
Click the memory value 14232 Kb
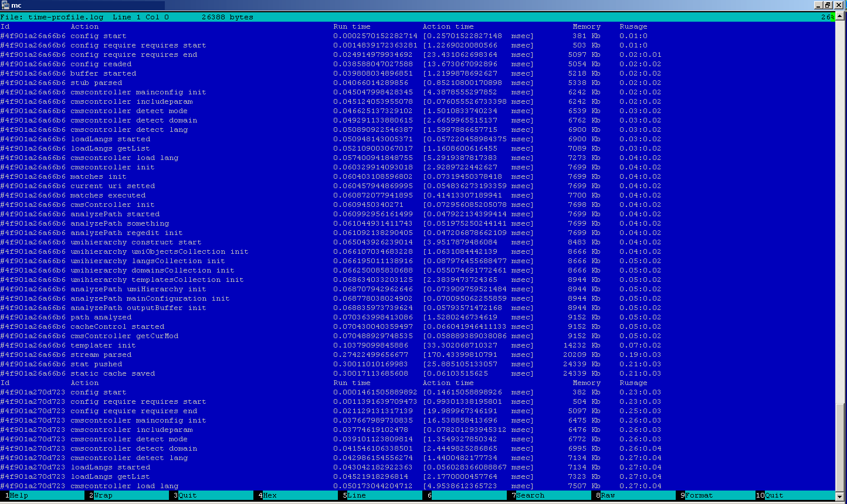point(582,345)
